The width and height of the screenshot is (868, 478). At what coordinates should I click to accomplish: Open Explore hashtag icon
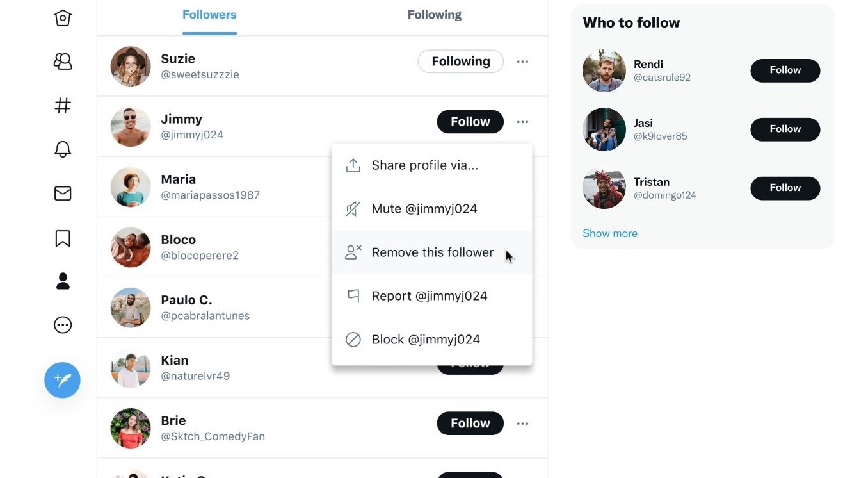click(x=63, y=106)
